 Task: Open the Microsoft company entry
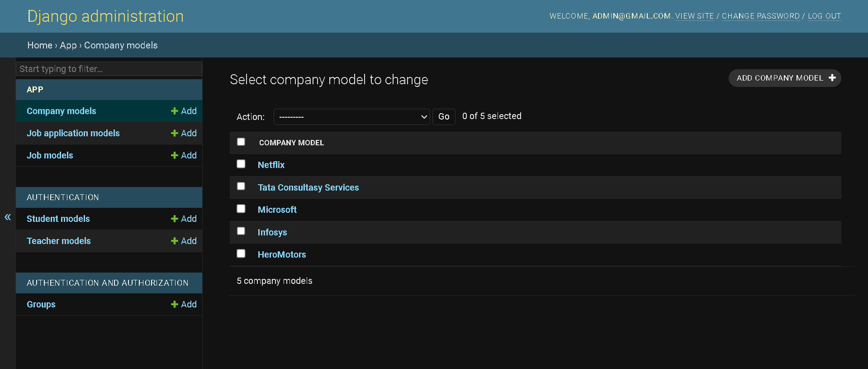[x=277, y=210]
